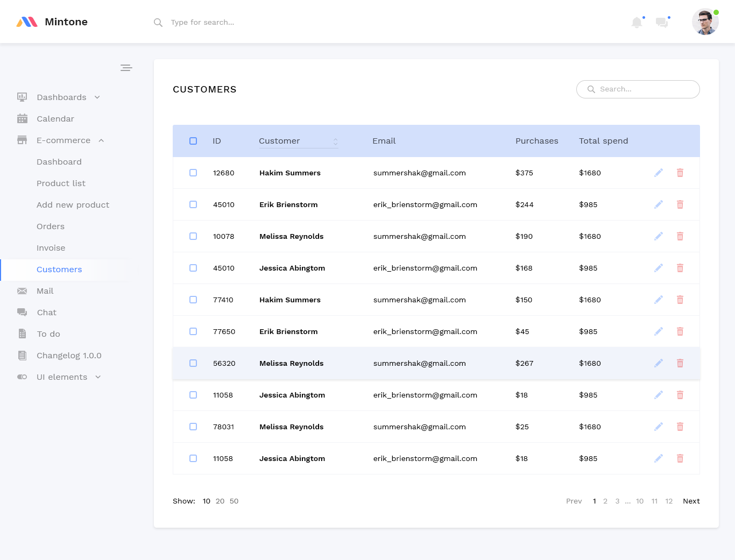Image resolution: width=735 pixels, height=560 pixels.
Task: Edit customer ID 12680 with pencil icon
Action: pyautogui.click(x=659, y=173)
